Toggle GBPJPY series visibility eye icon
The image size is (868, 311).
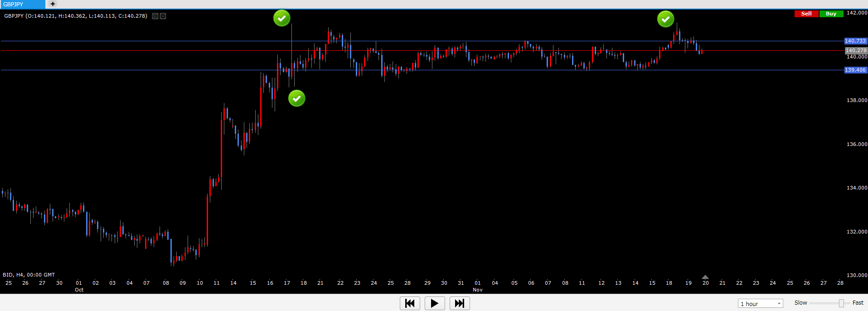155,16
